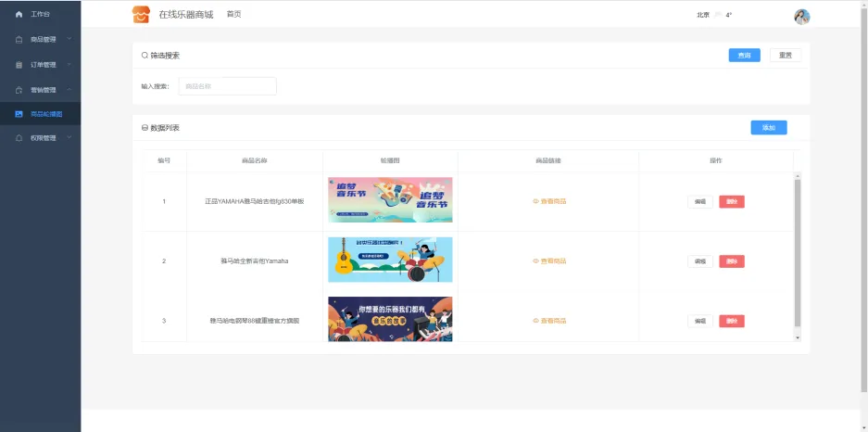Click the 商品轮播图 picture icon in sidebar

click(x=19, y=114)
